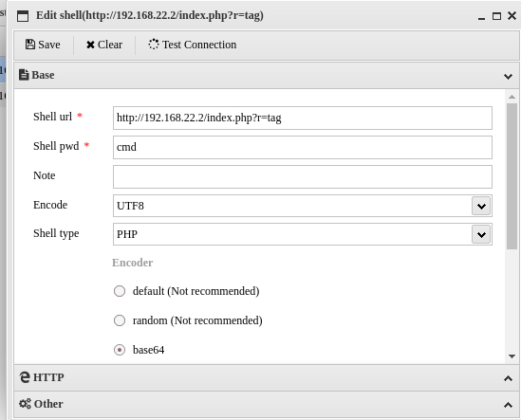
Task: Maximize the Edit shell dialog
Action: tap(496, 16)
